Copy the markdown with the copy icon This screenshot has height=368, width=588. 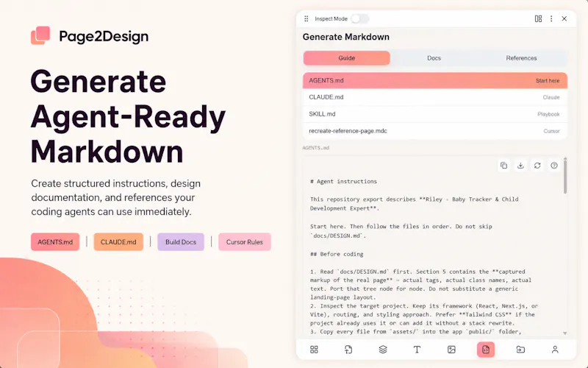503,166
